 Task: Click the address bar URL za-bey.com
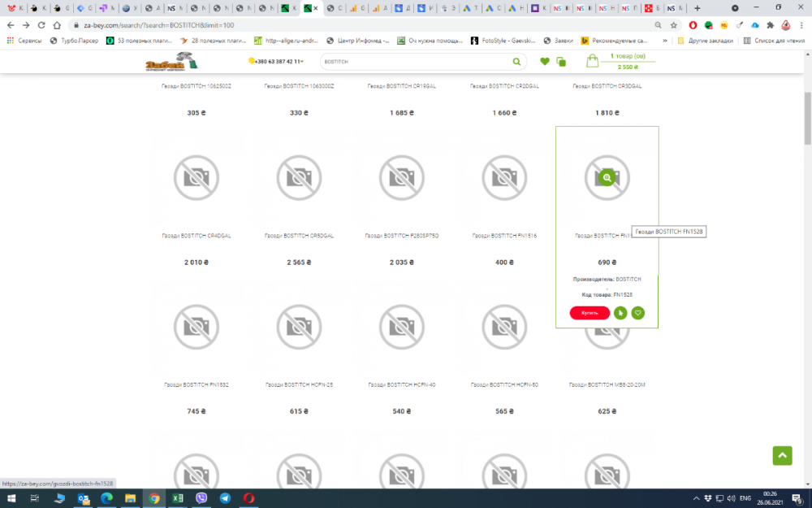pos(158,25)
